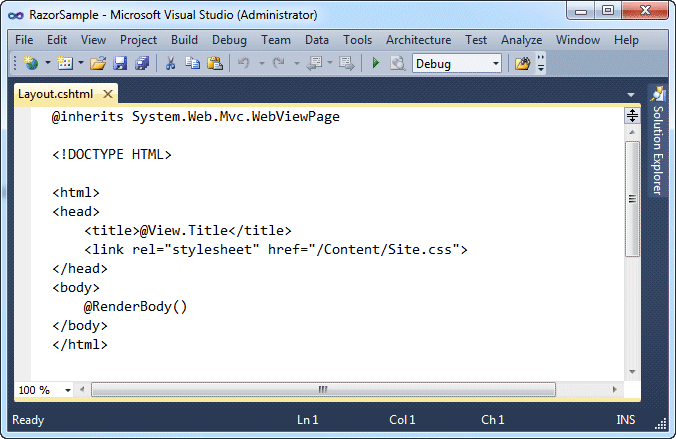Click the Paste clipboard icon
676x439 pixels.
[215, 63]
